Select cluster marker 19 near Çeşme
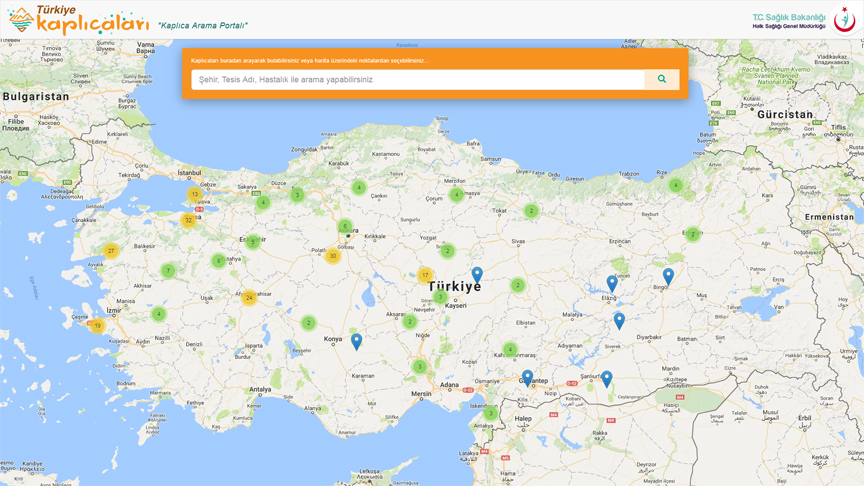The height and width of the screenshot is (486, 864). point(97,326)
